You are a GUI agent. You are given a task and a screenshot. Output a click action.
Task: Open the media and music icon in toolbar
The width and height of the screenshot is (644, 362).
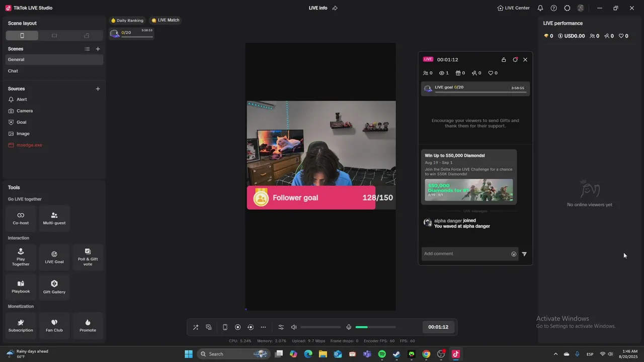209,327
